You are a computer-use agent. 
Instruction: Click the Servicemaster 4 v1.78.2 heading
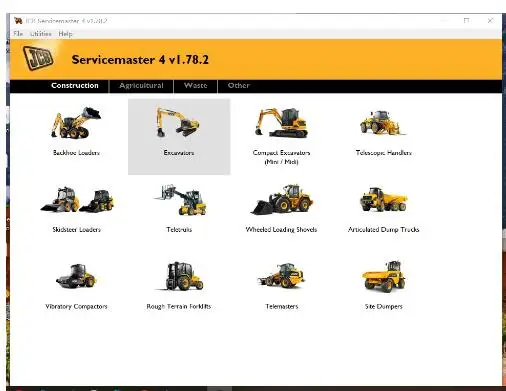coord(140,60)
